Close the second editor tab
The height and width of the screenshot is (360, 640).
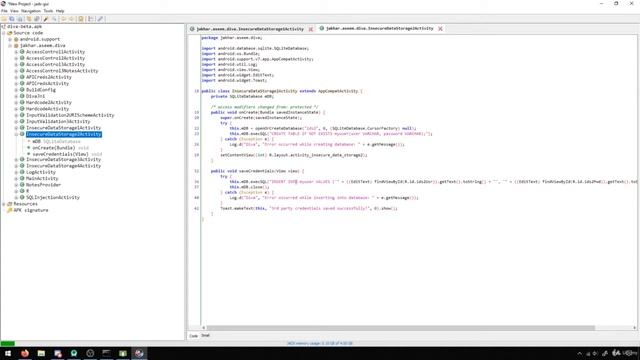(x=440, y=29)
